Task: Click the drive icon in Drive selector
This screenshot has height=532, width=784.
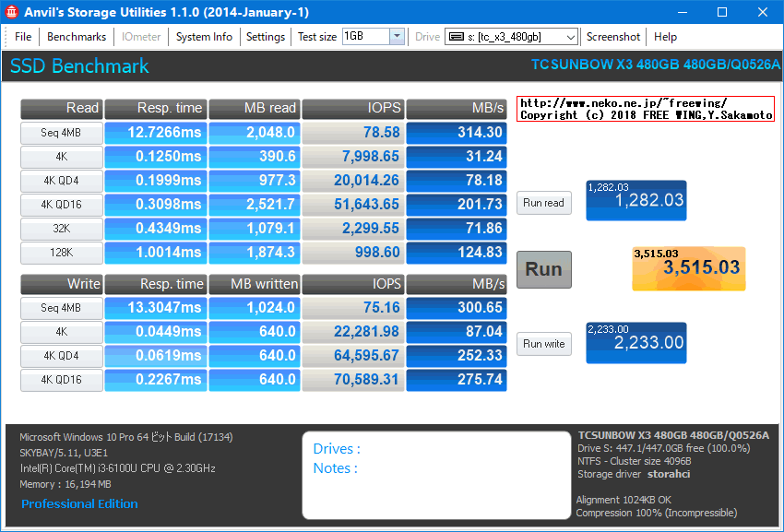Action: tap(456, 37)
